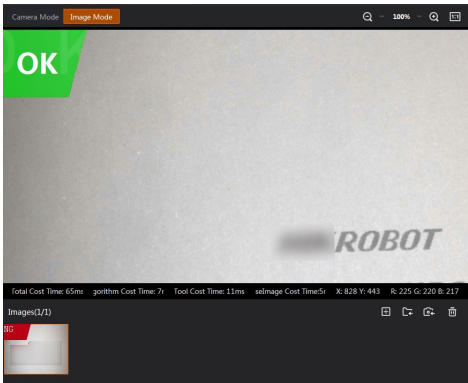Select the NG thumbnail in Images list
The image size is (468, 383).
coord(36,349)
